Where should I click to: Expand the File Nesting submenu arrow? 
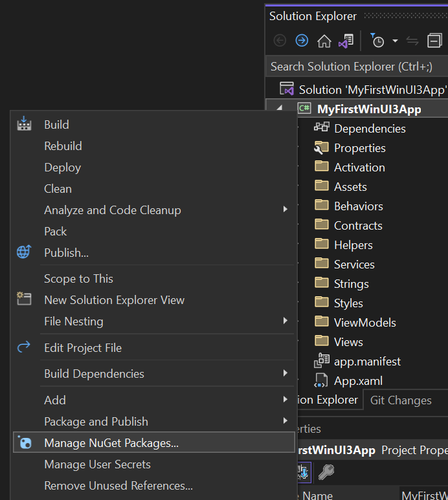point(286,320)
